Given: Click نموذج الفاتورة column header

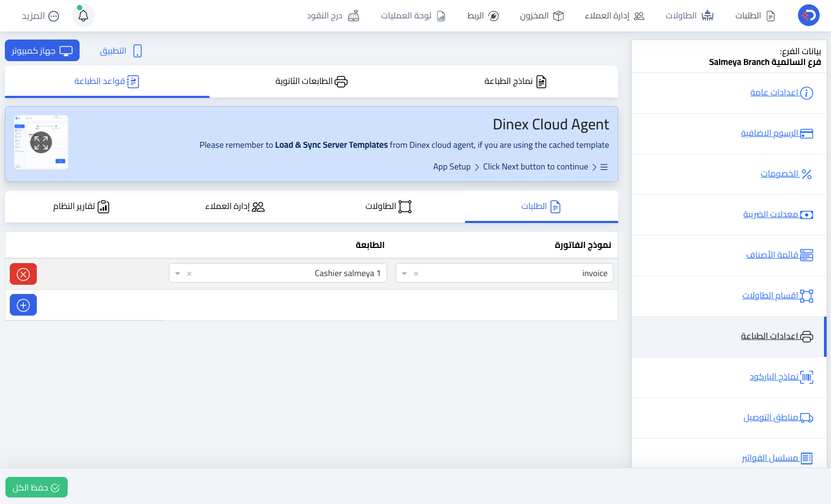Looking at the screenshot, I should (x=583, y=245).
